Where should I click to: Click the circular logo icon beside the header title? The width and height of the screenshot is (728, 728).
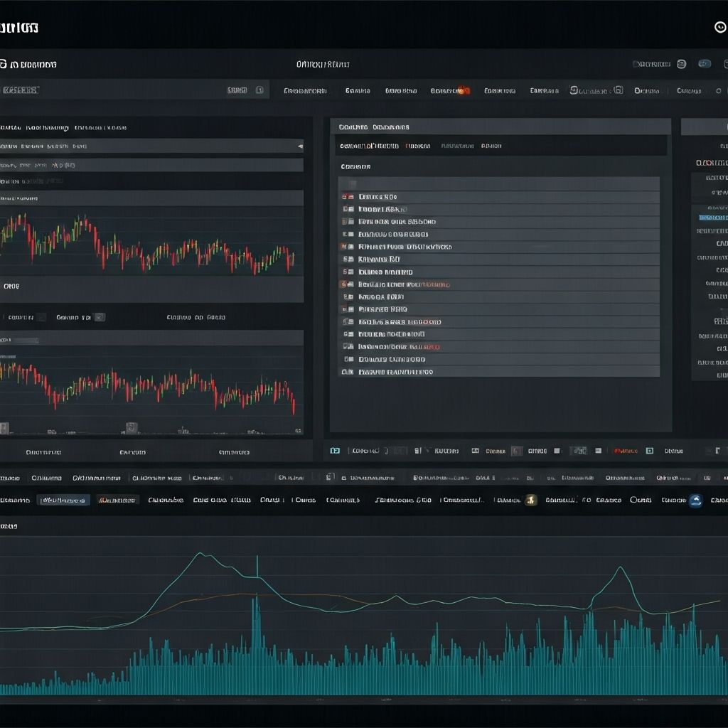[x=3, y=64]
